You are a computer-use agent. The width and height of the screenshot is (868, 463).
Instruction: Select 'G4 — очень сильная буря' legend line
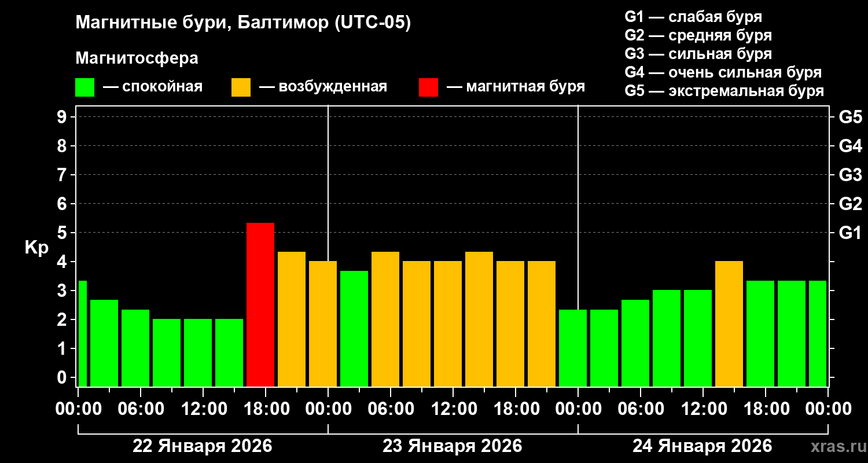tap(723, 72)
